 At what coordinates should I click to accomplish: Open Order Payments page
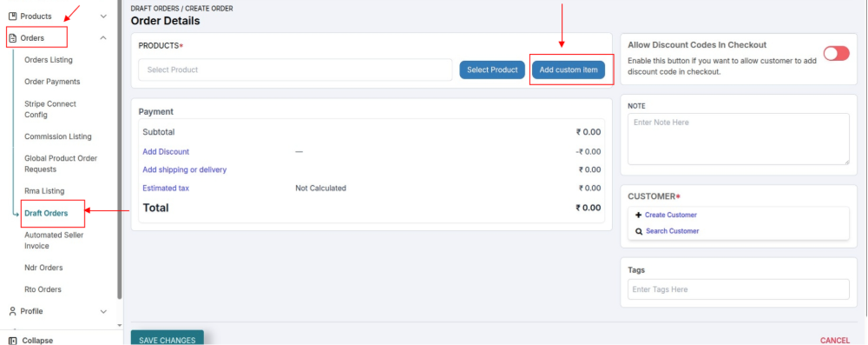[52, 82]
